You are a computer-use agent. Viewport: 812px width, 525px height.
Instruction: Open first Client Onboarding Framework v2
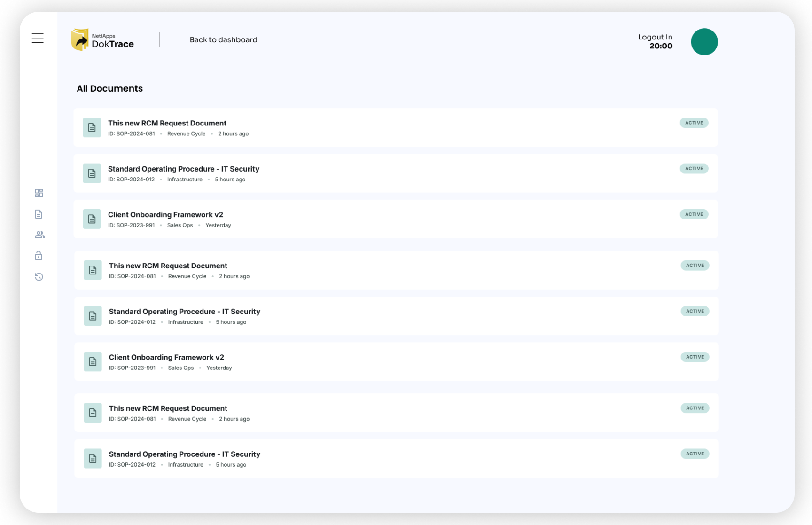pyautogui.click(x=165, y=215)
